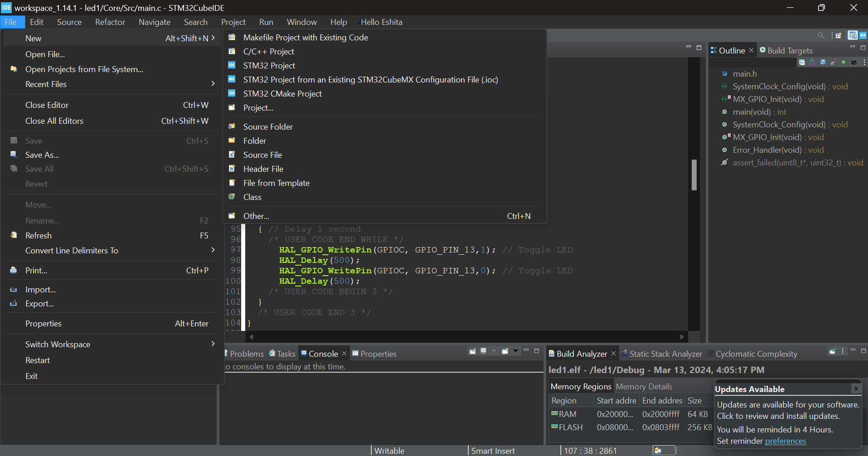Click the search magnifier in the top toolbar
The height and width of the screenshot is (456, 868).
tap(821, 35)
